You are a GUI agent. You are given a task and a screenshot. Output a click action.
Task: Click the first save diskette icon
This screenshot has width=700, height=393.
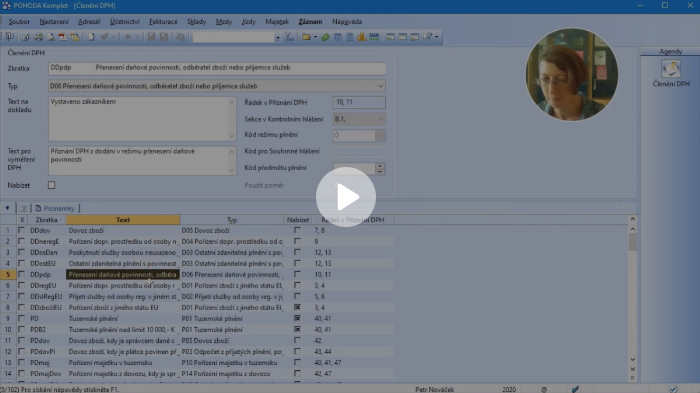(x=151, y=37)
